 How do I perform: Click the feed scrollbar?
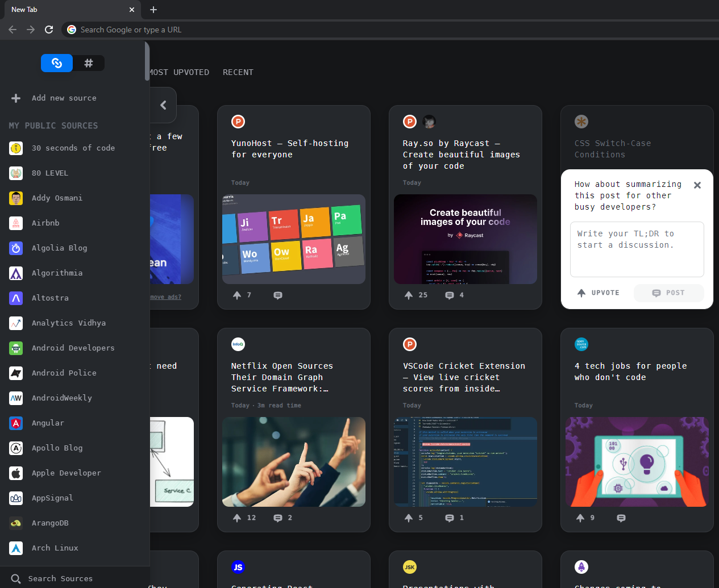pyautogui.click(x=147, y=62)
